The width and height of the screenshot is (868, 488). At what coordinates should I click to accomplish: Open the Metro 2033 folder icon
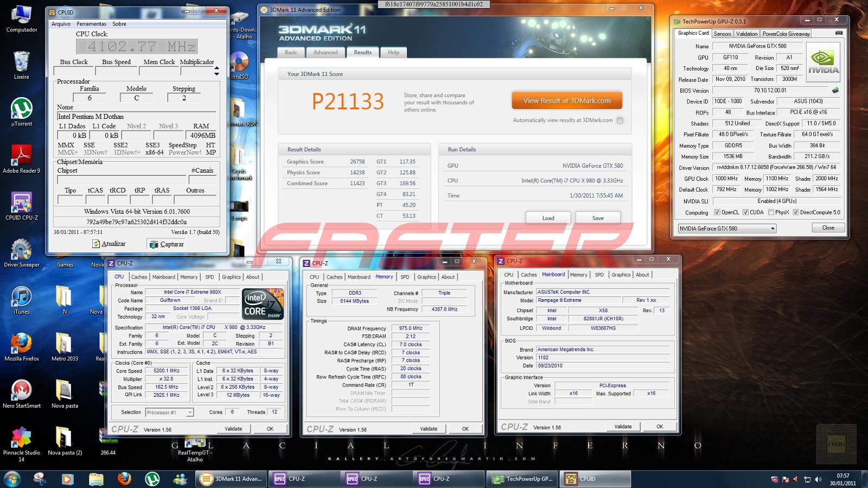coord(65,347)
